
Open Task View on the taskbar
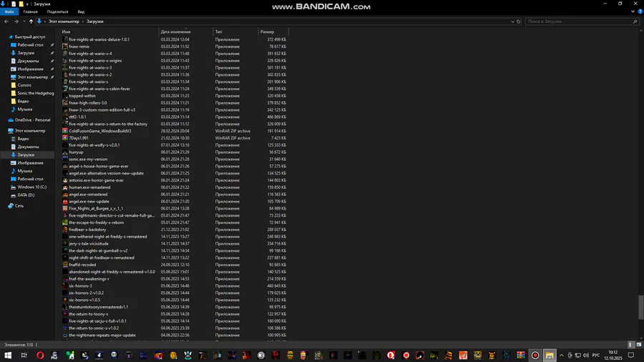pos(24,355)
